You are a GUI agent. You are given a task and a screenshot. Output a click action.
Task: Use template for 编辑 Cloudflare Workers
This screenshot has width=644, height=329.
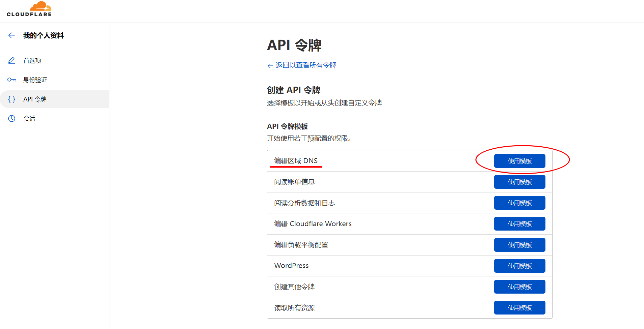(519, 224)
